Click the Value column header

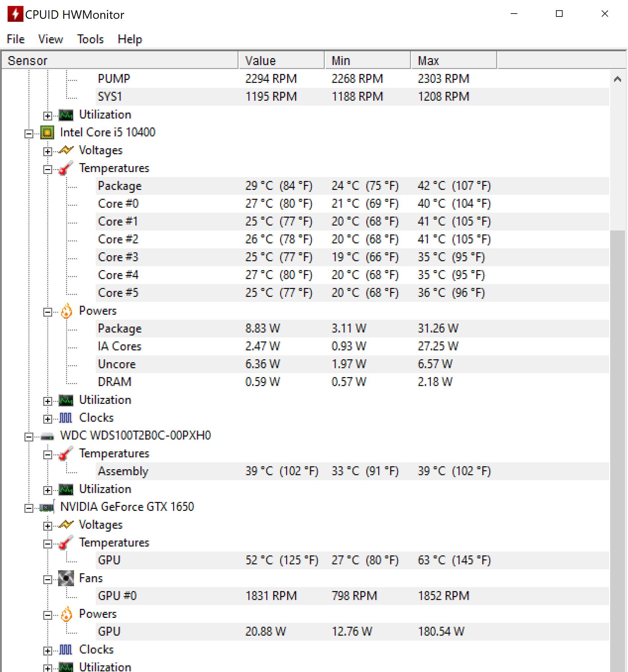tap(281, 60)
